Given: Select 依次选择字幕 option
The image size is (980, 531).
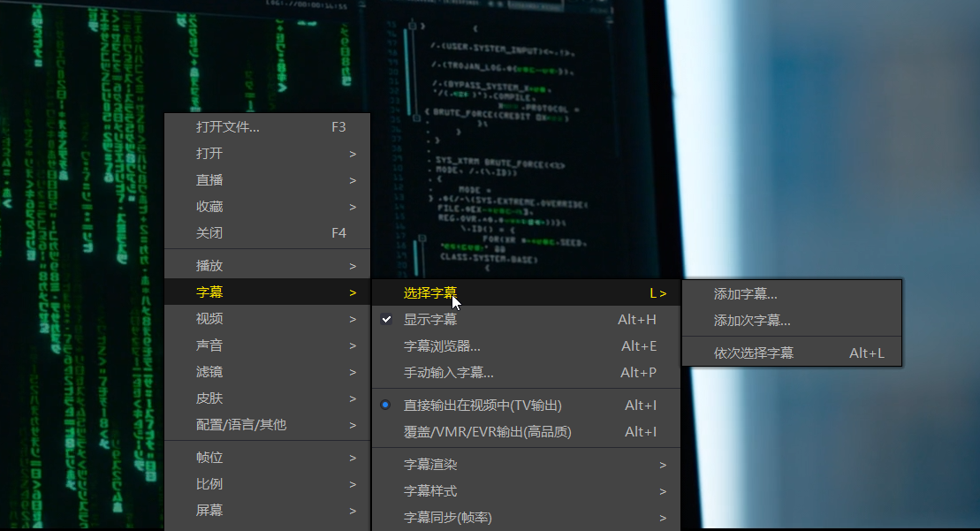Looking at the screenshot, I should (792, 353).
